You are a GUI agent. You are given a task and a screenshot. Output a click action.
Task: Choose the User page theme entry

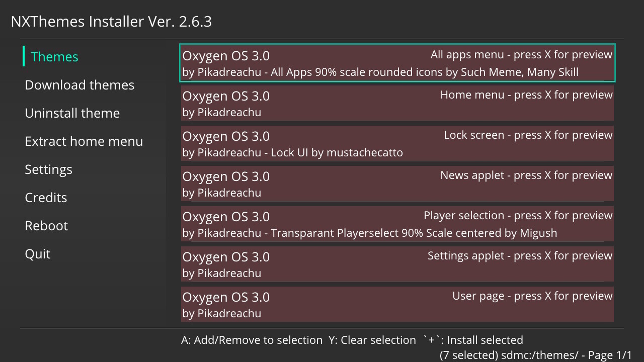pyautogui.click(x=397, y=304)
